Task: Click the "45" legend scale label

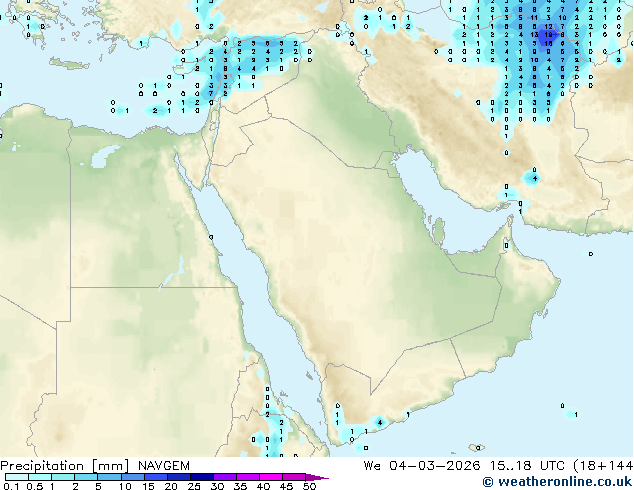Action: pyautogui.click(x=286, y=486)
